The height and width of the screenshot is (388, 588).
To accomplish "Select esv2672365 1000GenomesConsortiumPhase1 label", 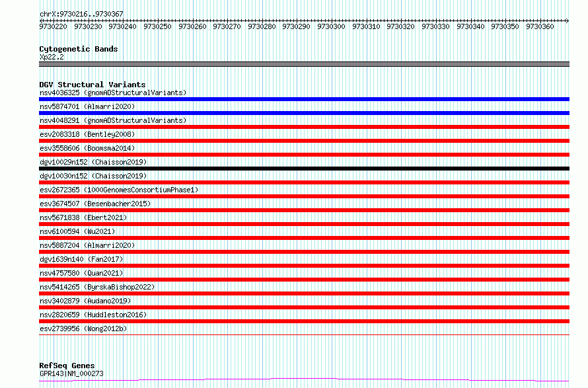I will coord(119,190).
